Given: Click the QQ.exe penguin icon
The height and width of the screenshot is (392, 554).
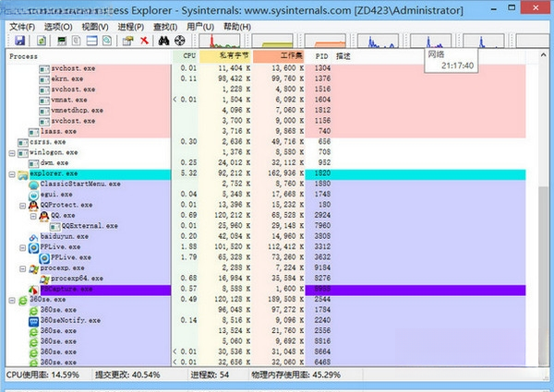Looking at the screenshot, I should click(x=44, y=216).
